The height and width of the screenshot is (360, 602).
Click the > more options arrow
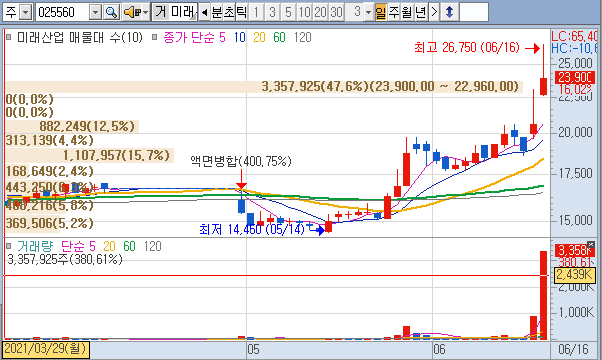point(434,12)
